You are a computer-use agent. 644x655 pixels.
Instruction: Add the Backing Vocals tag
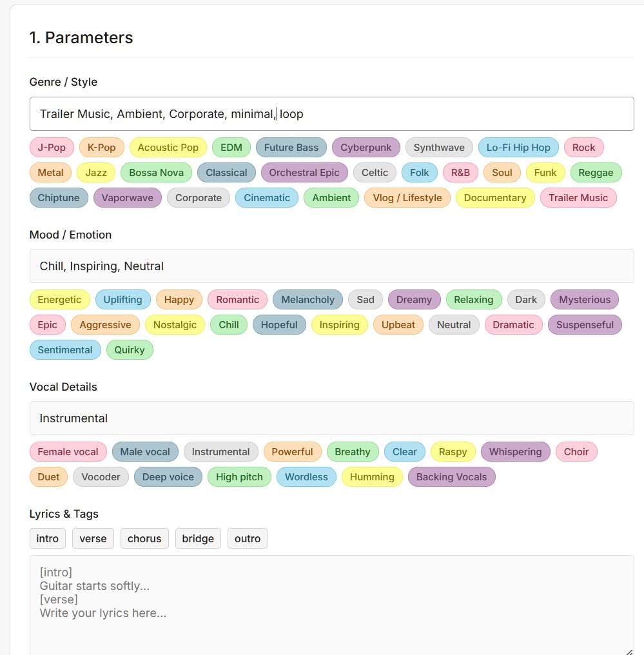451,476
